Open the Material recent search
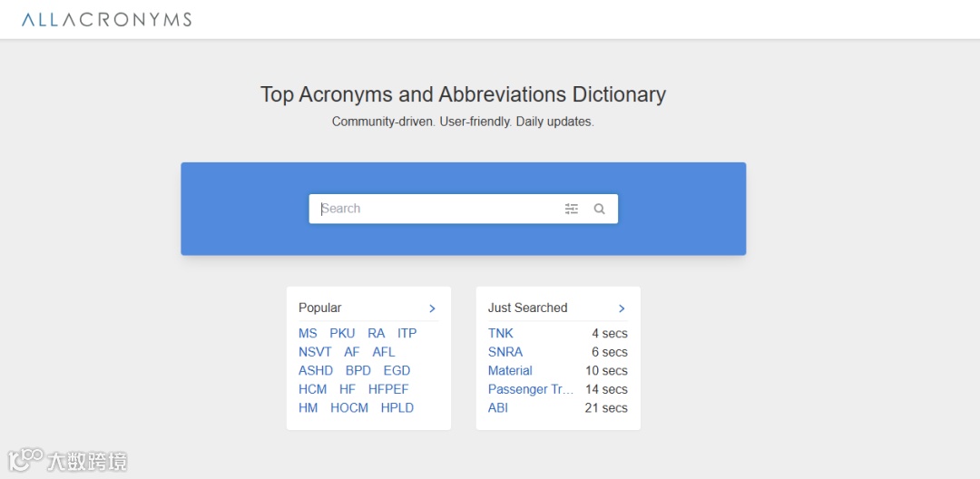This screenshot has height=479, width=980. coord(510,371)
